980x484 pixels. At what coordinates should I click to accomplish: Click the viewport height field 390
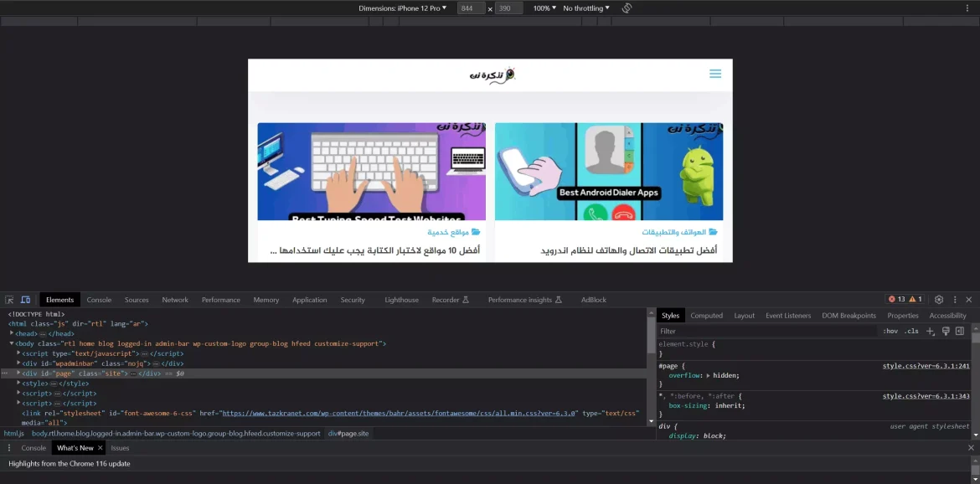click(x=508, y=8)
